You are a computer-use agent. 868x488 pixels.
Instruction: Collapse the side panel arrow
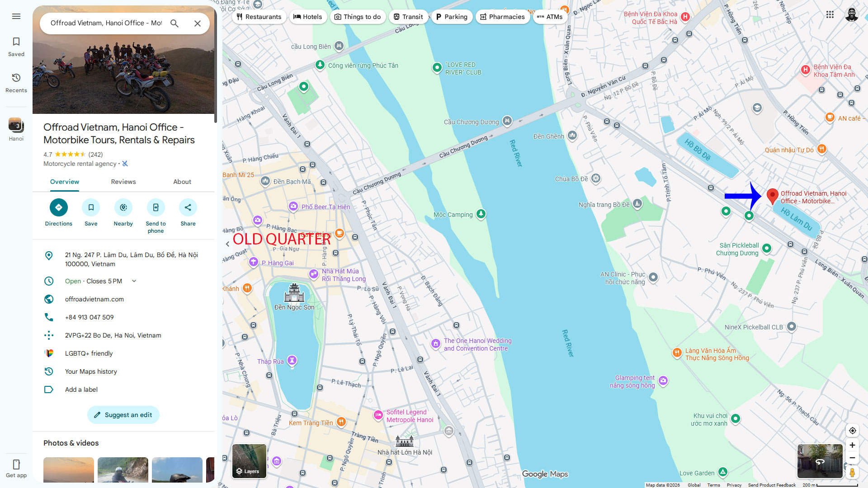click(227, 244)
